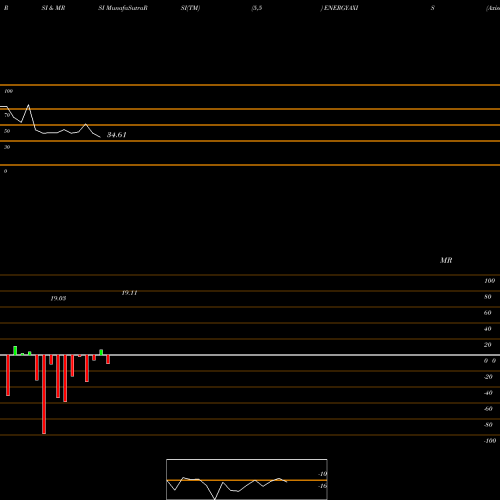Click the tallest red MR histogram bar
This screenshot has width=500, height=500.
(x=44, y=394)
